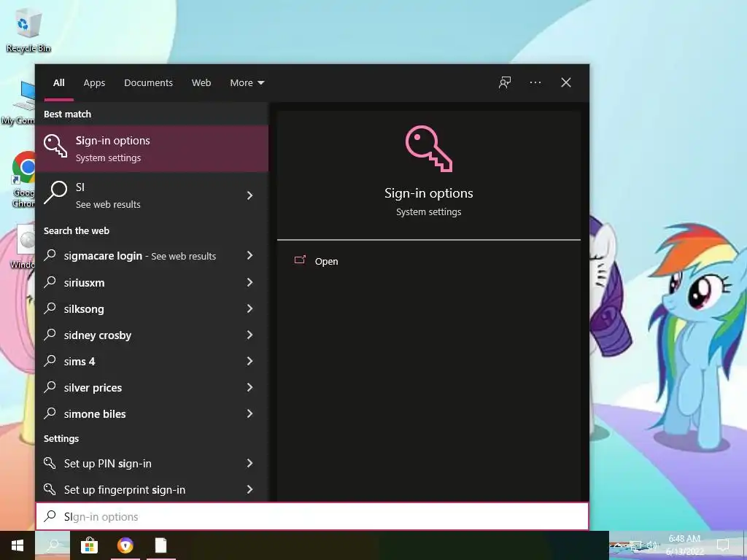Screen dimensions: 747x560
Task: Open the Windows Start button
Action: (18, 545)
